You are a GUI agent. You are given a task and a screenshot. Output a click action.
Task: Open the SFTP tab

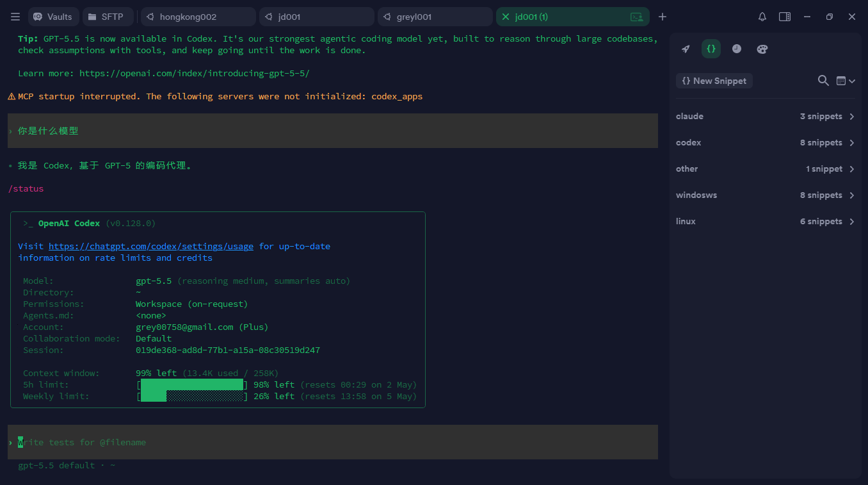pos(108,17)
